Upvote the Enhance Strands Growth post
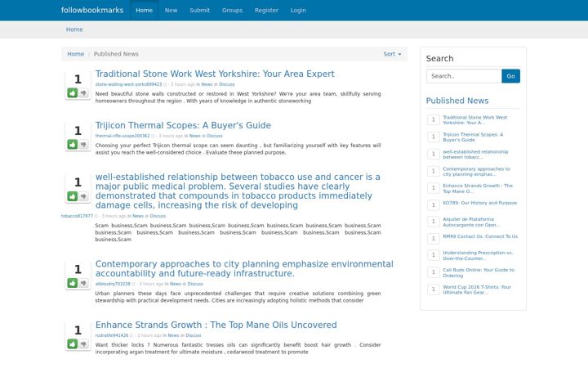The height and width of the screenshot is (368, 588). [73, 343]
